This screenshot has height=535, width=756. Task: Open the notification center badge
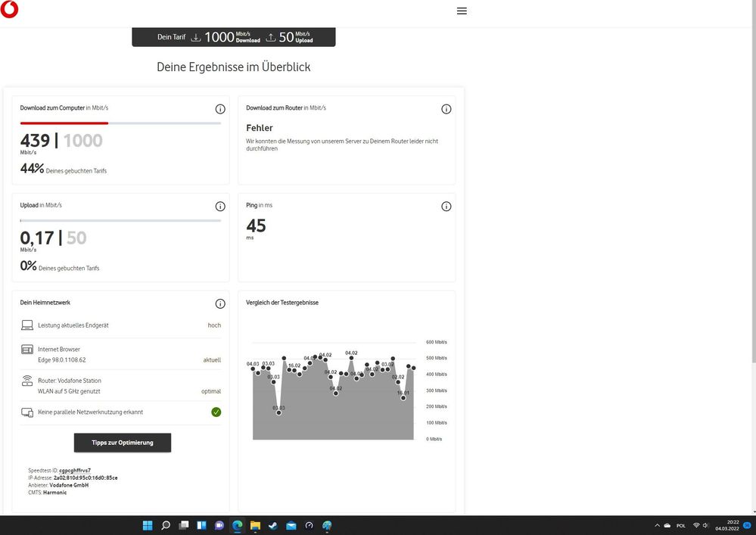click(748, 525)
